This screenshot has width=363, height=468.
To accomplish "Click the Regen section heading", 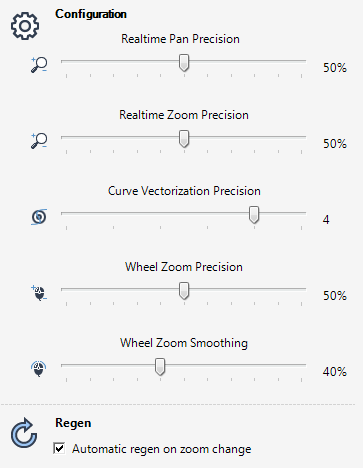I will [73, 423].
